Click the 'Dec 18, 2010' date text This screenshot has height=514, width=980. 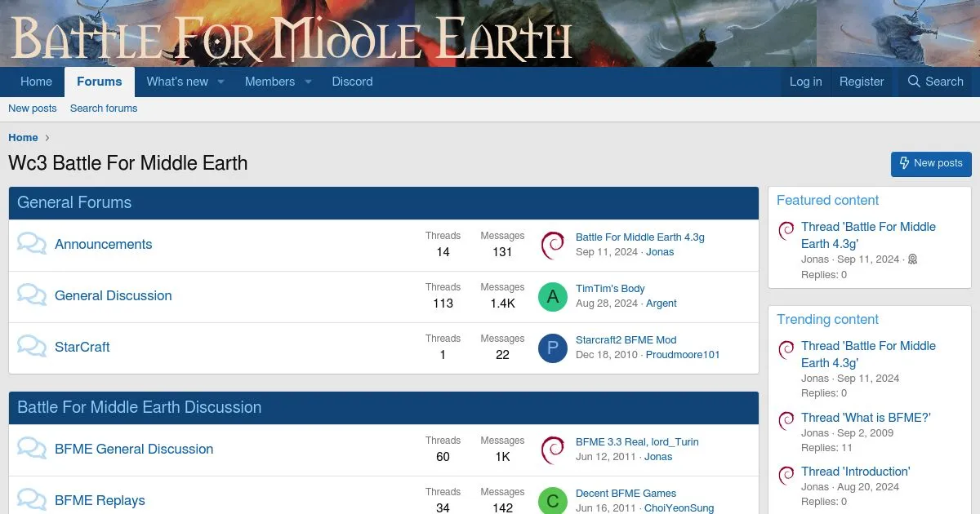(607, 355)
